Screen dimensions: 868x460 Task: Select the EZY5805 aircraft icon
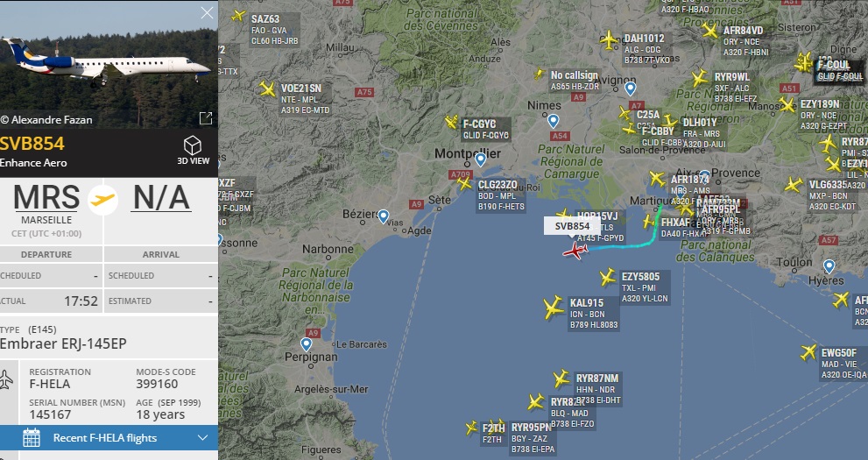(x=607, y=277)
